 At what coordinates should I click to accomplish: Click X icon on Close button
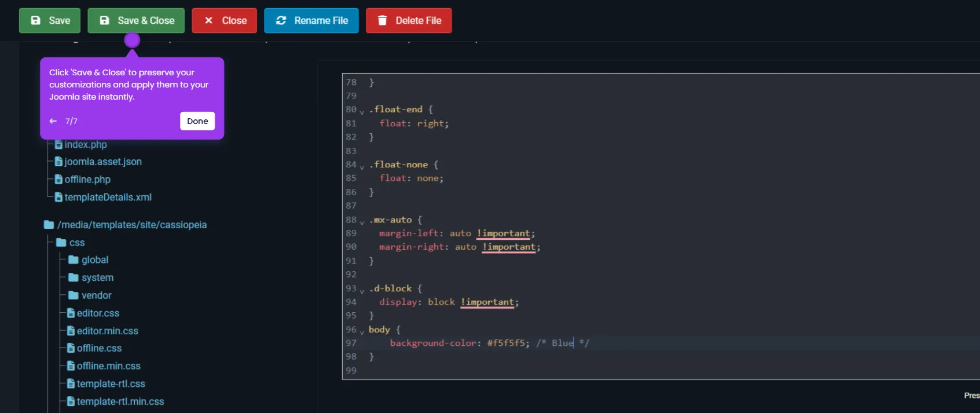tap(208, 20)
